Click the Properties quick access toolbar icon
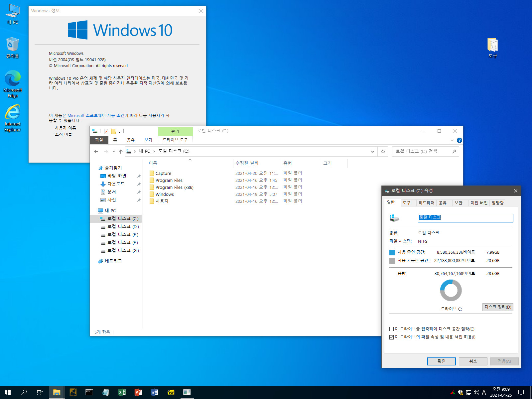This screenshot has height=399, width=532. click(106, 131)
